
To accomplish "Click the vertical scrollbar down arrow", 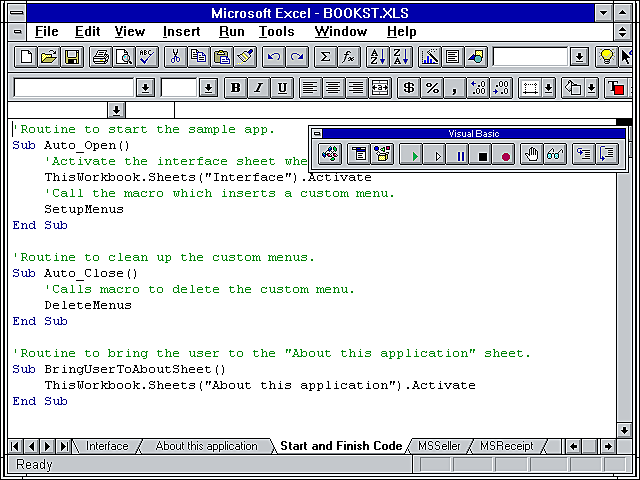I will [624, 430].
